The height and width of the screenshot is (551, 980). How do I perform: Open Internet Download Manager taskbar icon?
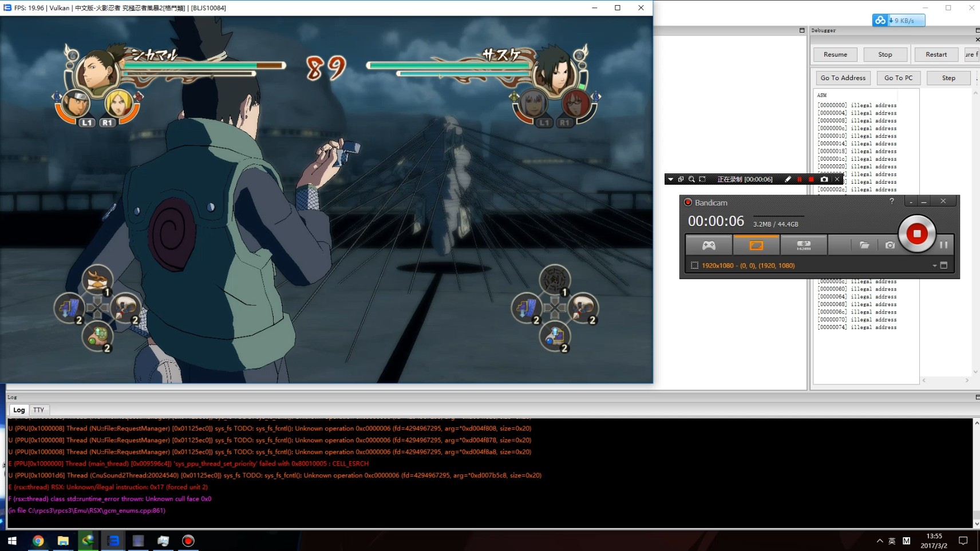tap(88, 541)
